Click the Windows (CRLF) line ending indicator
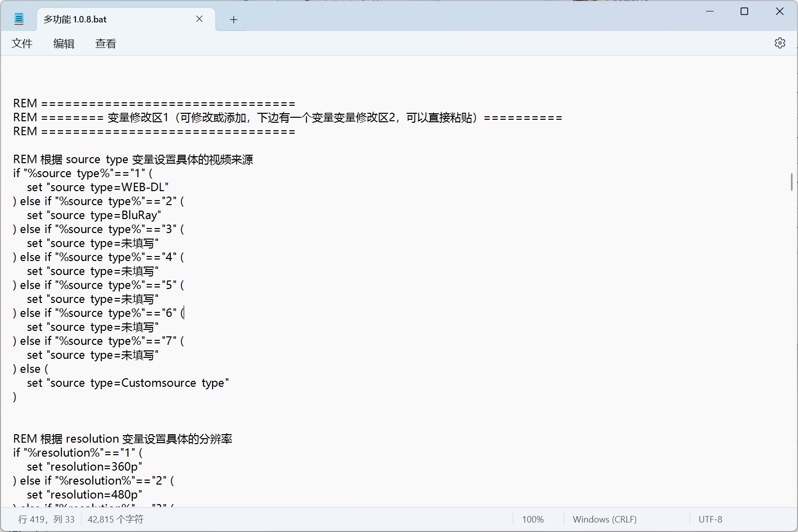798x532 pixels. 604,520
